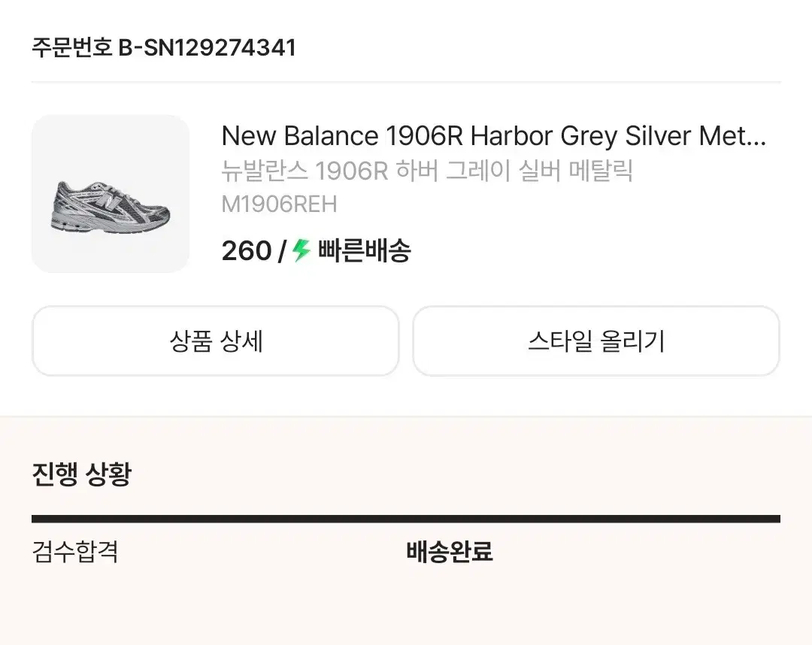This screenshot has width=812, height=645.
Task: Click the model code M1906REH
Action: (x=279, y=204)
